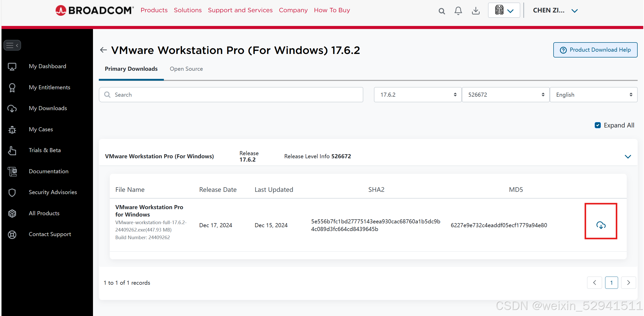Click the Product Download Help button
644x316 pixels.
point(595,50)
